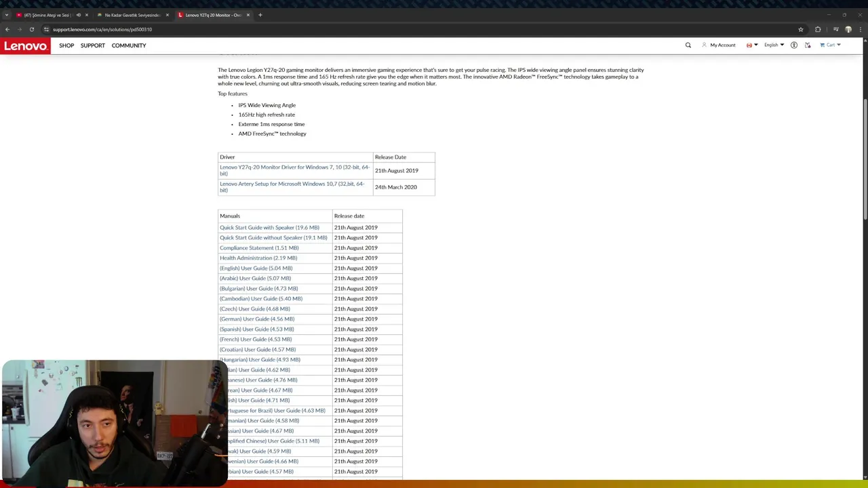868x488 pixels.
Task: Select the Lenovo Y27q 20 Monitor tab
Action: (213, 15)
